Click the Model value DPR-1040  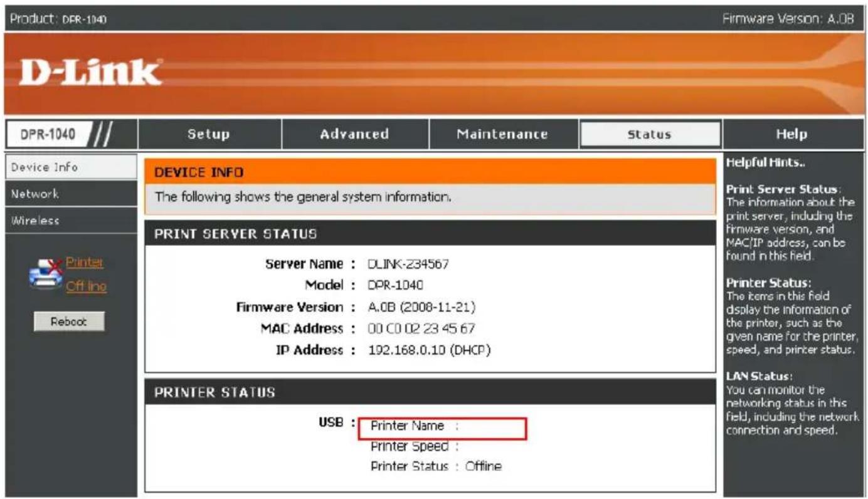tap(396, 285)
